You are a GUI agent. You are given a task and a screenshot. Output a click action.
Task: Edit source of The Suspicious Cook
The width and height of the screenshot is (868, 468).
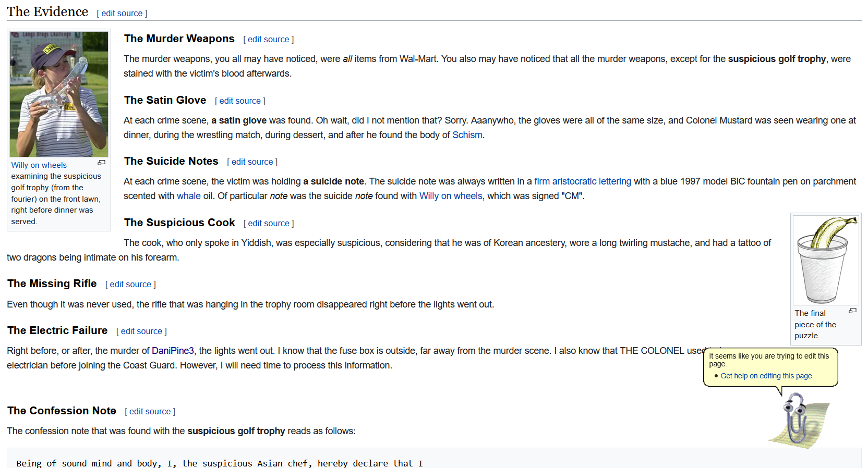[269, 224]
